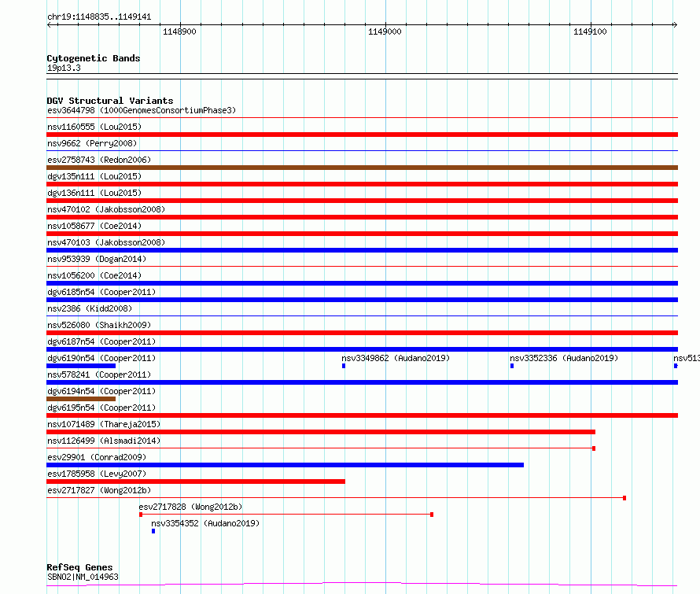Click the 1149000 ruler position label

point(385,31)
